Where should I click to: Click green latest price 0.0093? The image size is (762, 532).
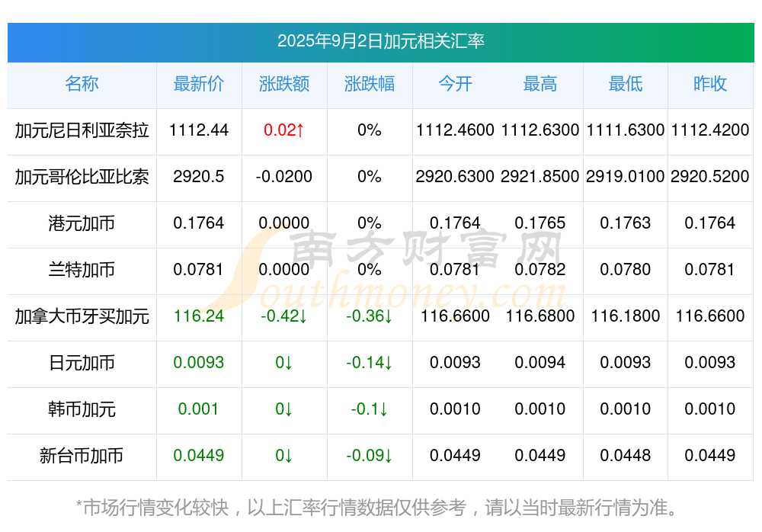[199, 362]
